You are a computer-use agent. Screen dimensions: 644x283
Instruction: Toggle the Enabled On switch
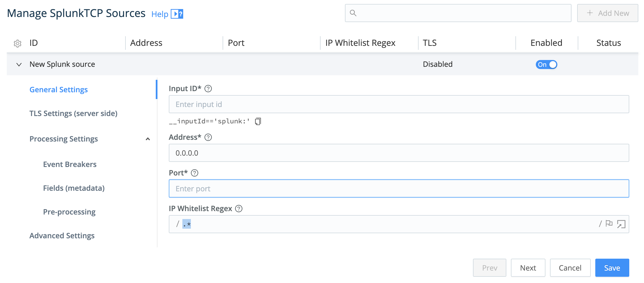(x=546, y=65)
